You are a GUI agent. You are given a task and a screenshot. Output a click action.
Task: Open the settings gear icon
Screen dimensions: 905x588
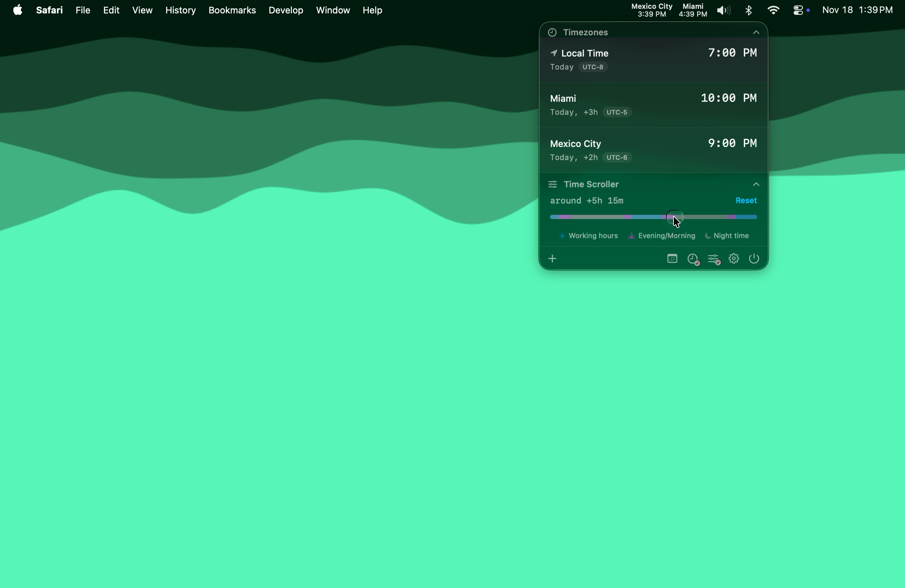click(x=734, y=258)
